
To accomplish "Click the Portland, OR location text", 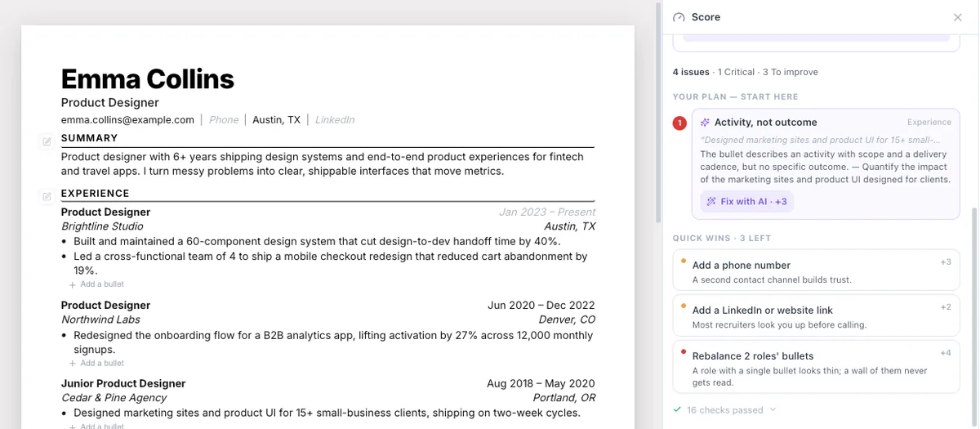I will click(563, 398).
